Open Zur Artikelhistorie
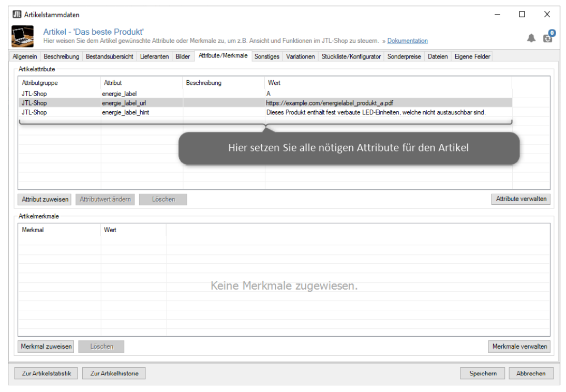The height and width of the screenshot is (392, 566). [x=114, y=373]
